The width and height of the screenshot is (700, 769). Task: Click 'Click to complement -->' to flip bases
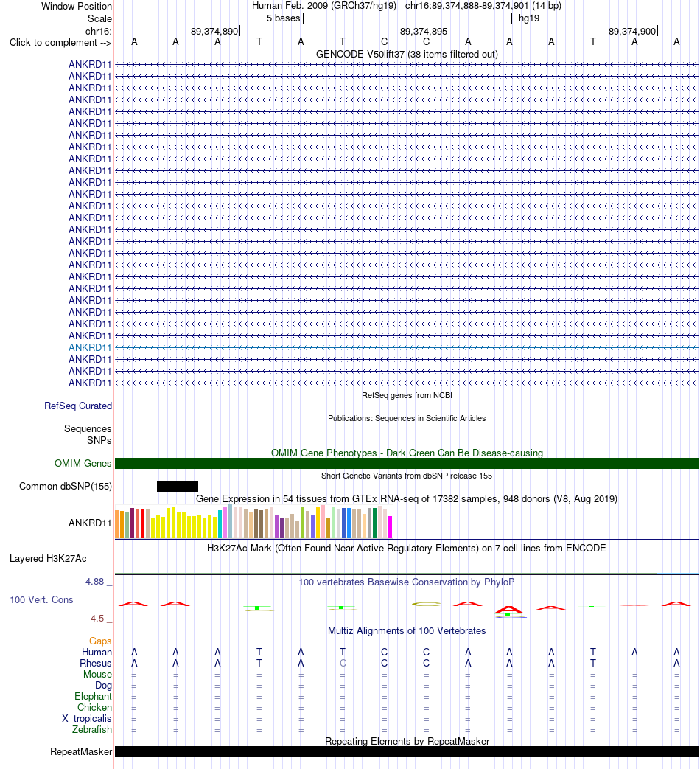click(60, 43)
